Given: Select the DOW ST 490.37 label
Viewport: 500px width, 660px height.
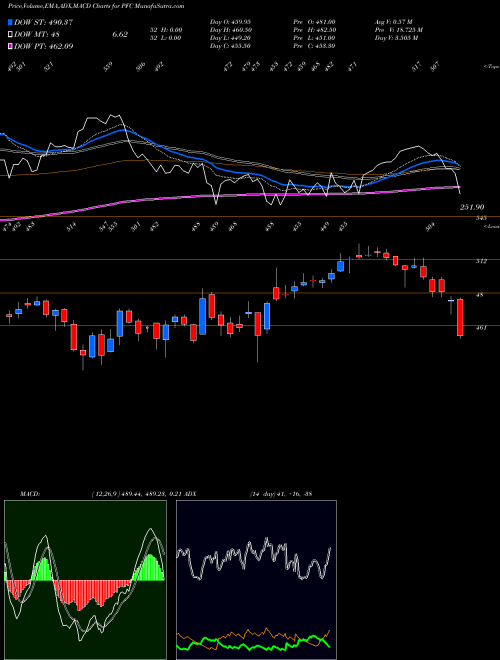Looking at the screenshot, I should click(x=43, y=22).
